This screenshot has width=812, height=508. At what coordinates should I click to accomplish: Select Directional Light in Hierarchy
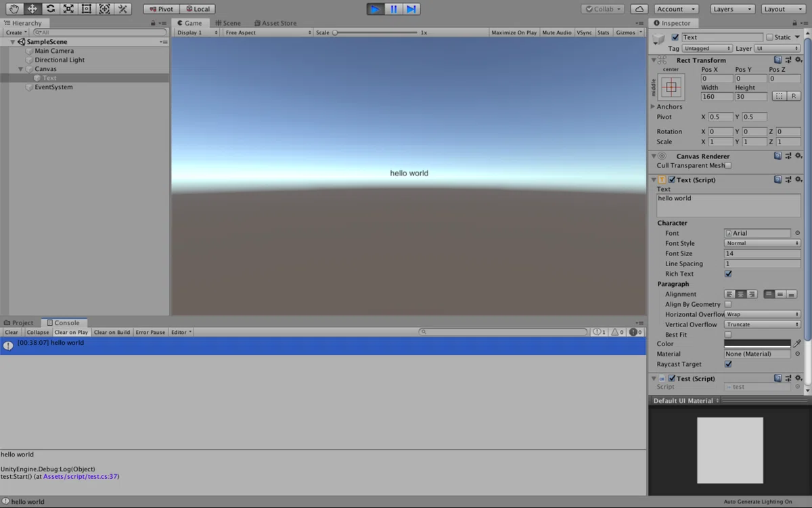pos(60,60)
